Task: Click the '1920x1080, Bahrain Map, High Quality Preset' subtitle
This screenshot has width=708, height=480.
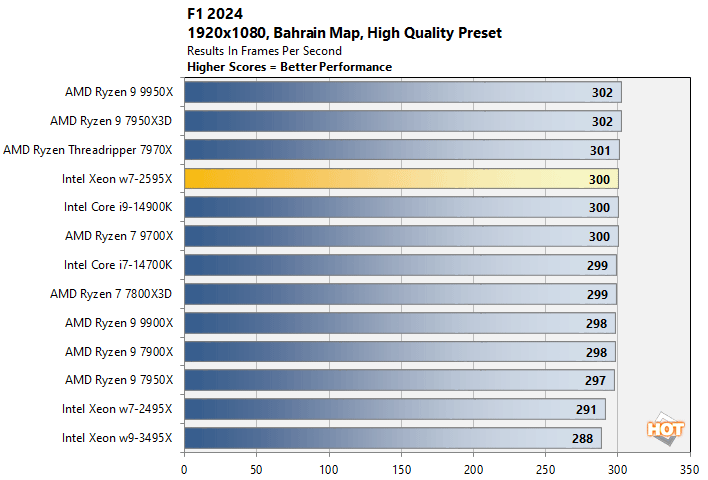Action: (345, 33)
